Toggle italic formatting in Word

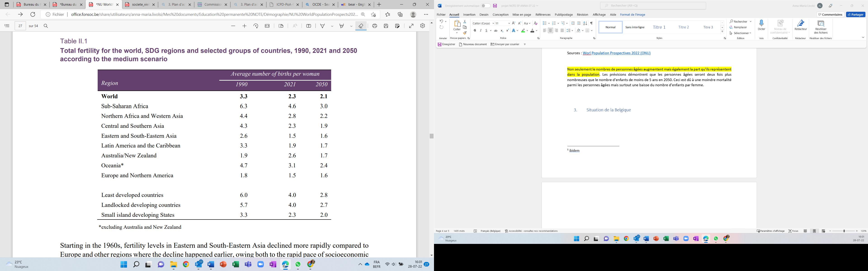coord(481,31)
